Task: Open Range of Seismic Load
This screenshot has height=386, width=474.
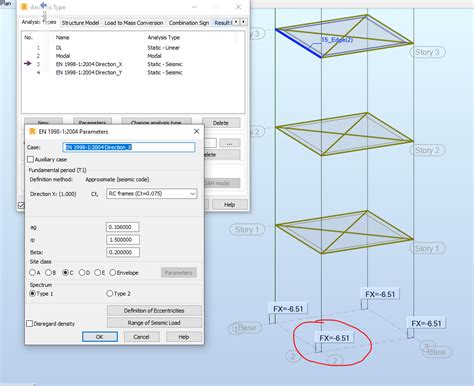Action: 154,323
